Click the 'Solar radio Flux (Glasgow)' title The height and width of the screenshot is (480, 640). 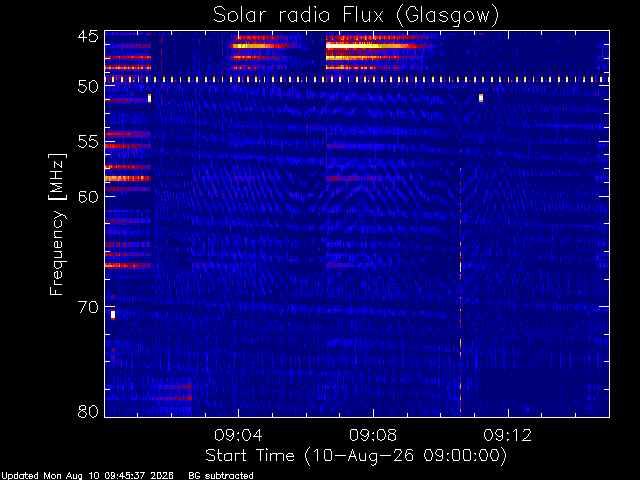tap(356, 15)
